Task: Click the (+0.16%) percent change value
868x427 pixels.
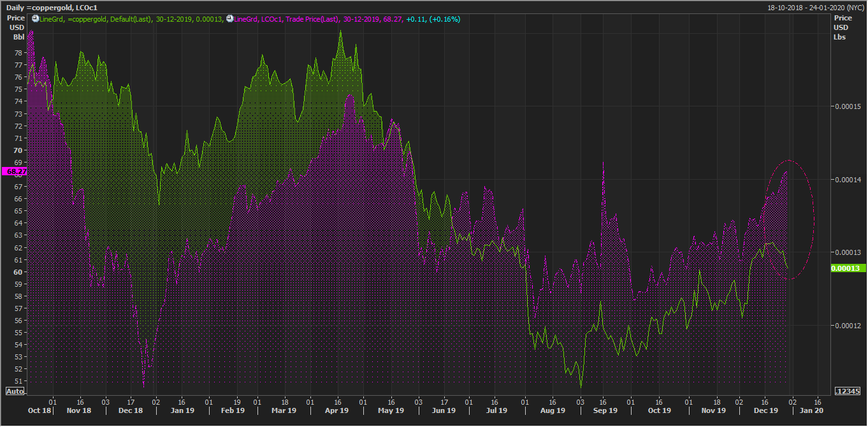Action: (x=445, y=19)
